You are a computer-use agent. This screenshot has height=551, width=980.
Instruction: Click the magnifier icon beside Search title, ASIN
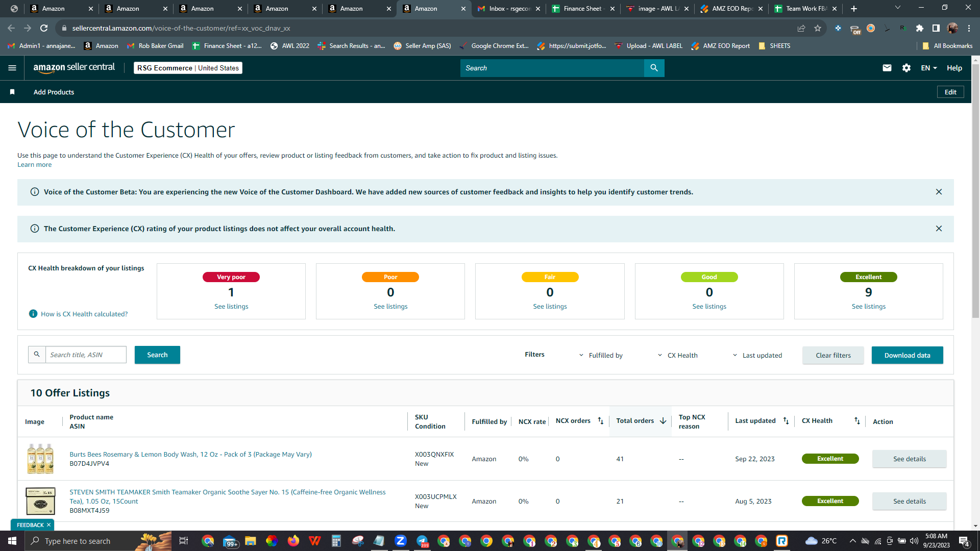tap(37, 355)
